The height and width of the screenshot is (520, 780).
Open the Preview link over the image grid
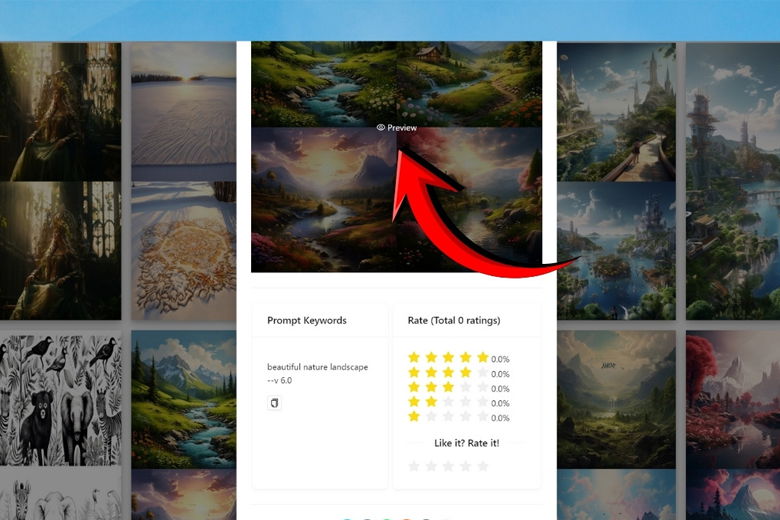396,128
